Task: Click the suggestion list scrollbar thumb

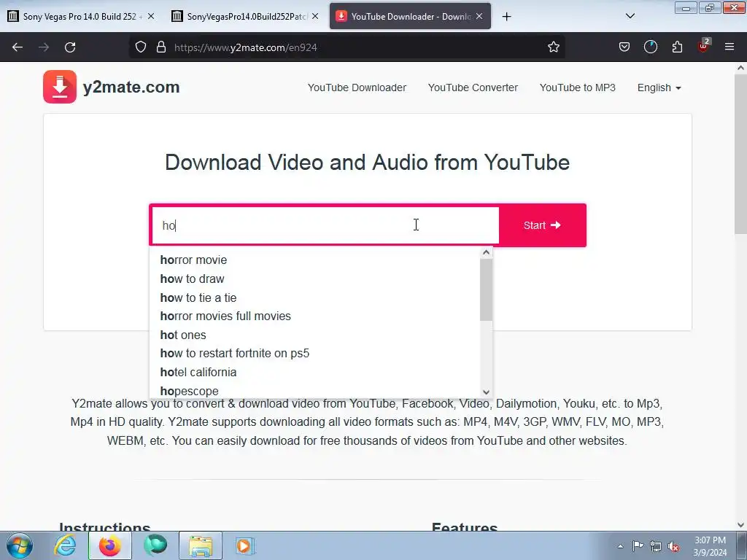Action: coord(486,289)
